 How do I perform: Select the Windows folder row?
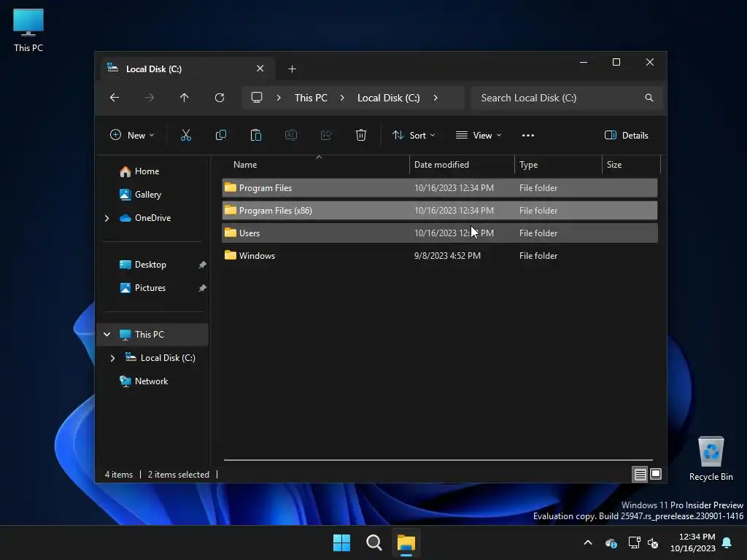440,256
